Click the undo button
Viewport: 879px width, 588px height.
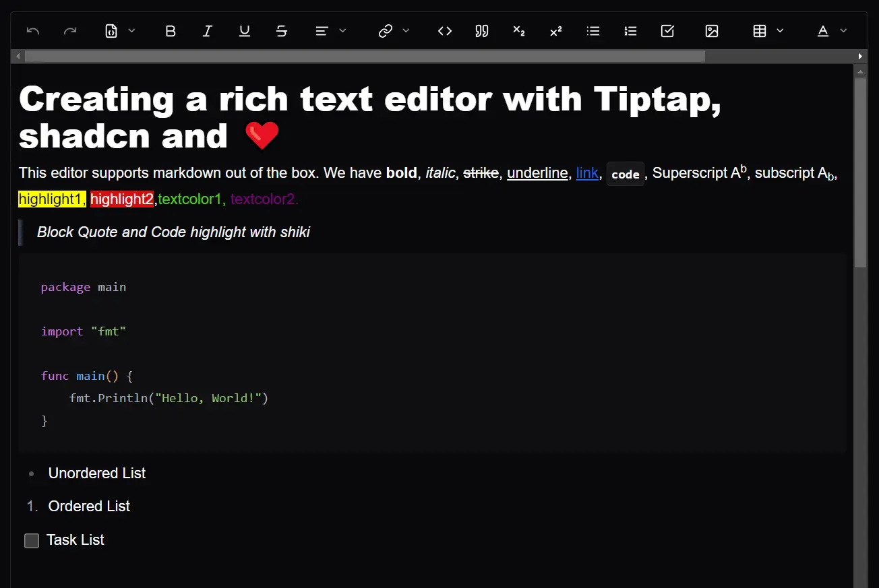[32, 30]
